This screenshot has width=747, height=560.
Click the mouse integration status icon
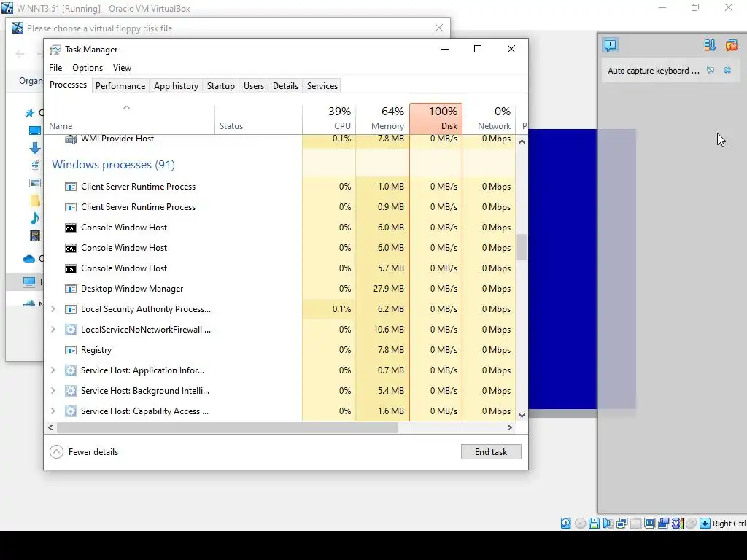[x=692, y=524]
